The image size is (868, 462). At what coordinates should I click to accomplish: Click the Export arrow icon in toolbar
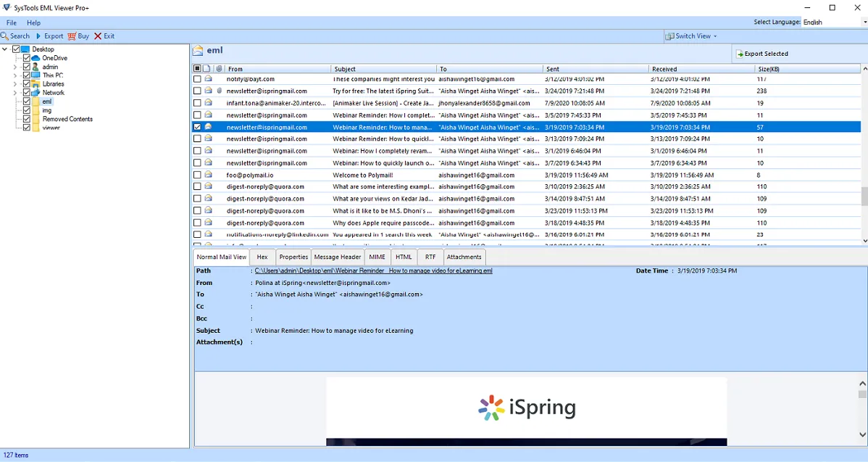pyautogui.click(x=38, y=36)
